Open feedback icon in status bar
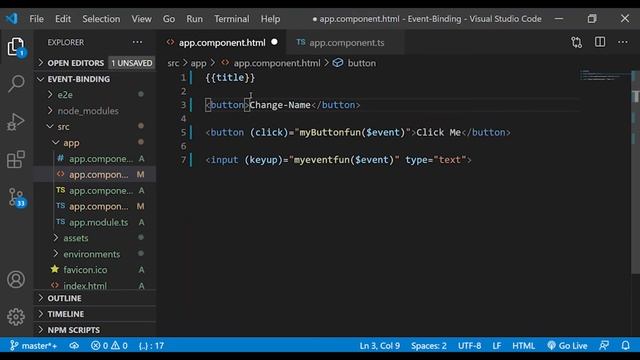640x360 pixels. point(604,346)
